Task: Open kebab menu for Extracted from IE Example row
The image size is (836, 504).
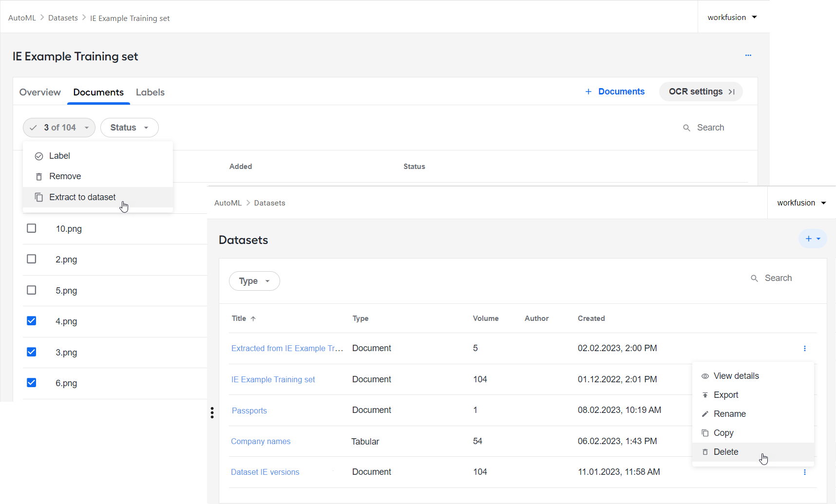Action: point(805,348)
